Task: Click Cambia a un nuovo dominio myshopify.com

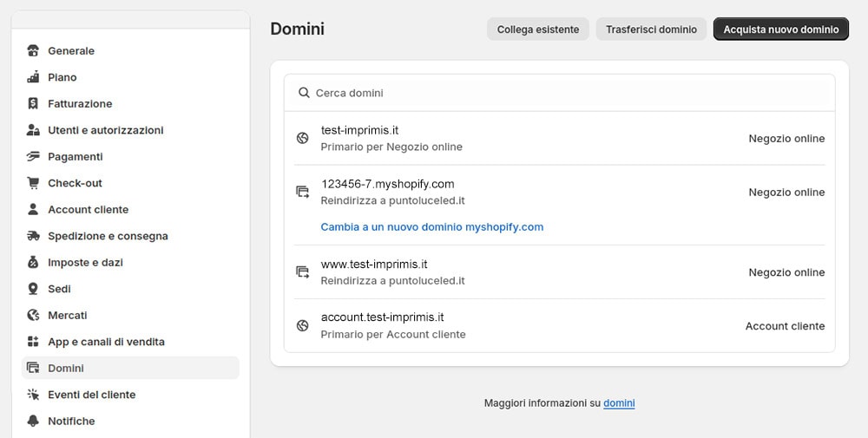Action: point(431,227)
